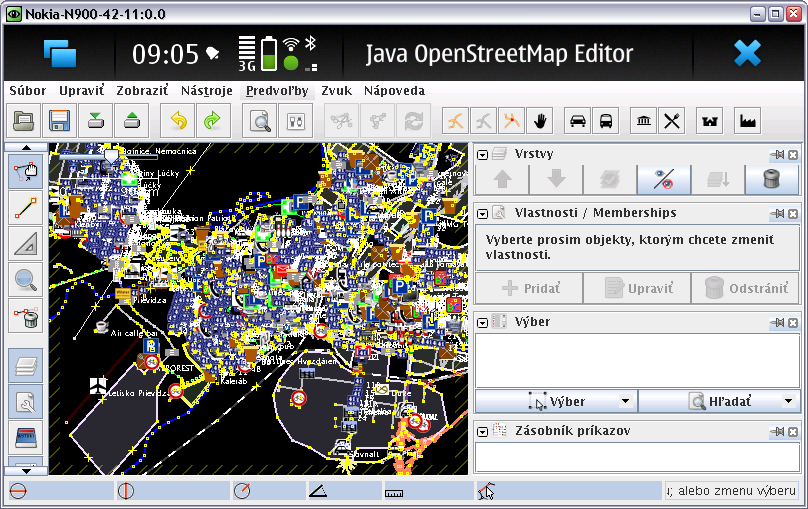
Task: Open preferences toolbar icon next to search
Action: pyautogui.click(x=296, y=121)
